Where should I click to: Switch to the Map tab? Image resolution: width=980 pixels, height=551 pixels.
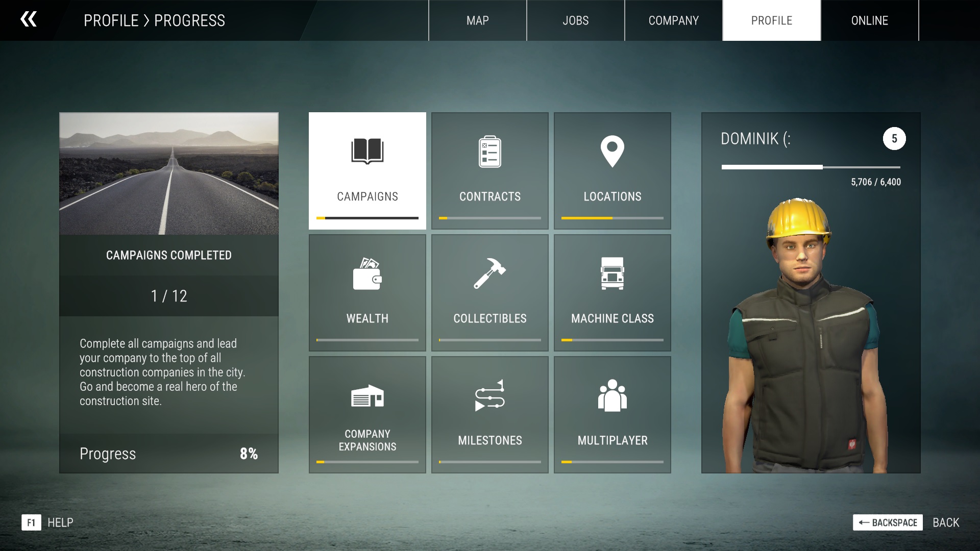[477, 20]
